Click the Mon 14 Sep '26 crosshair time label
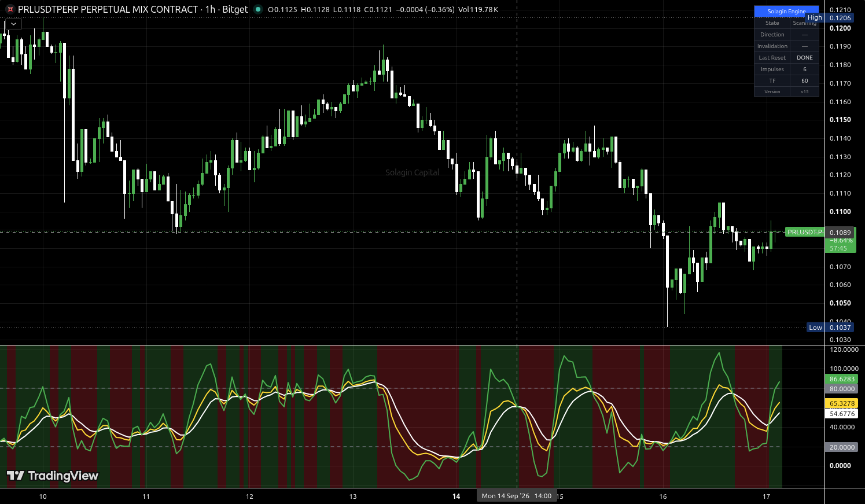The image size is (865, 504). [x=517, y=496]
